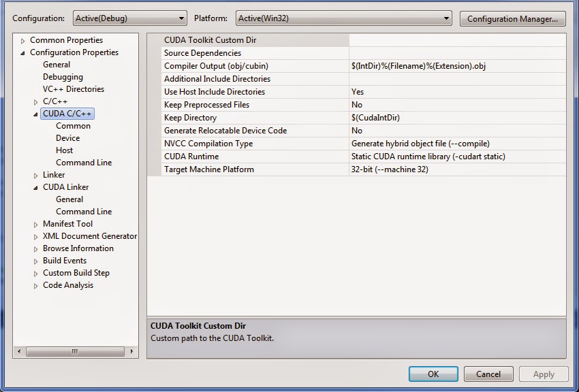
Task: Select Common under CUDA C/C++
Action: tap(73, 126)
